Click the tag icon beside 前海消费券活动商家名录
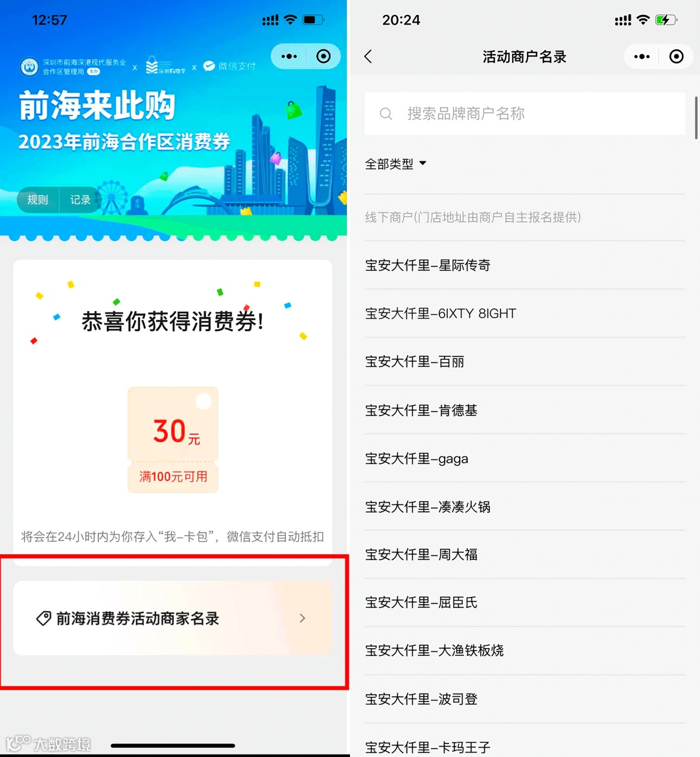Image resolution: width=700 pixels, height=757 pixels. (x=43, y=618)
